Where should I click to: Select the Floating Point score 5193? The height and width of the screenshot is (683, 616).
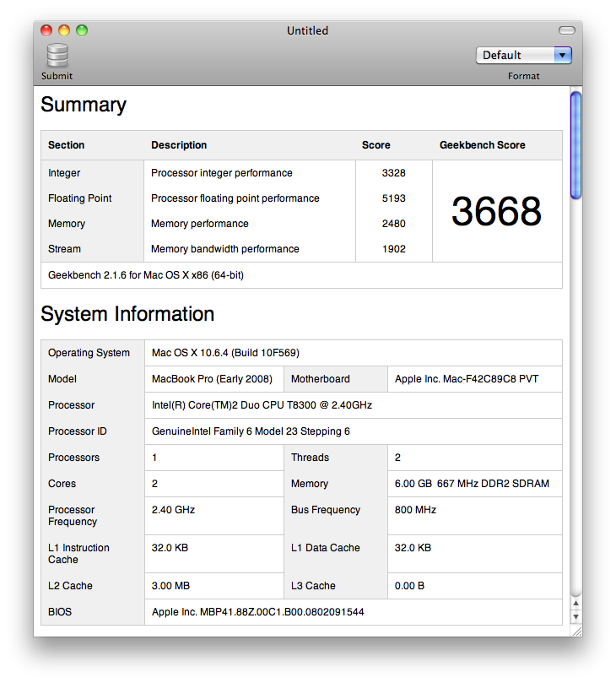[x=393, y=198]
